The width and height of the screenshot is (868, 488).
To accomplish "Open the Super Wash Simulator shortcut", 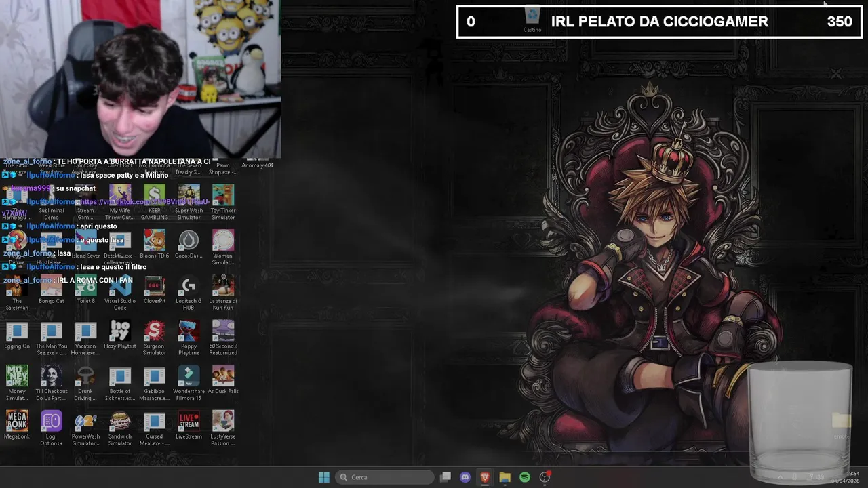I will [x=189, y=202].
